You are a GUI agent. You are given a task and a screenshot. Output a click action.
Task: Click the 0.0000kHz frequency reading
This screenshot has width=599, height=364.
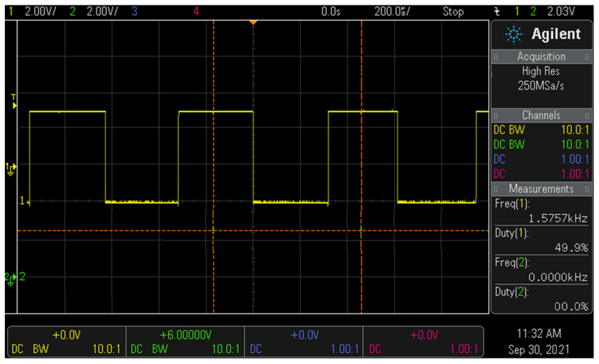click(558, 277)
